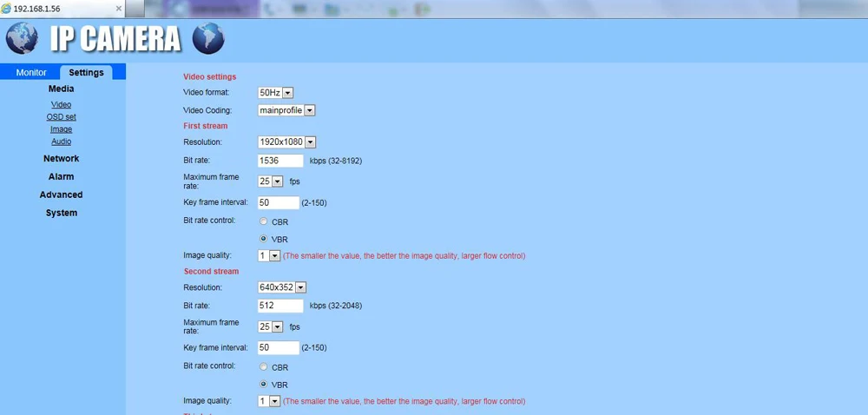Screen dimensions: 868x415
Task: Open the Video format 50Hz dropdown
Action: [276, 93]
